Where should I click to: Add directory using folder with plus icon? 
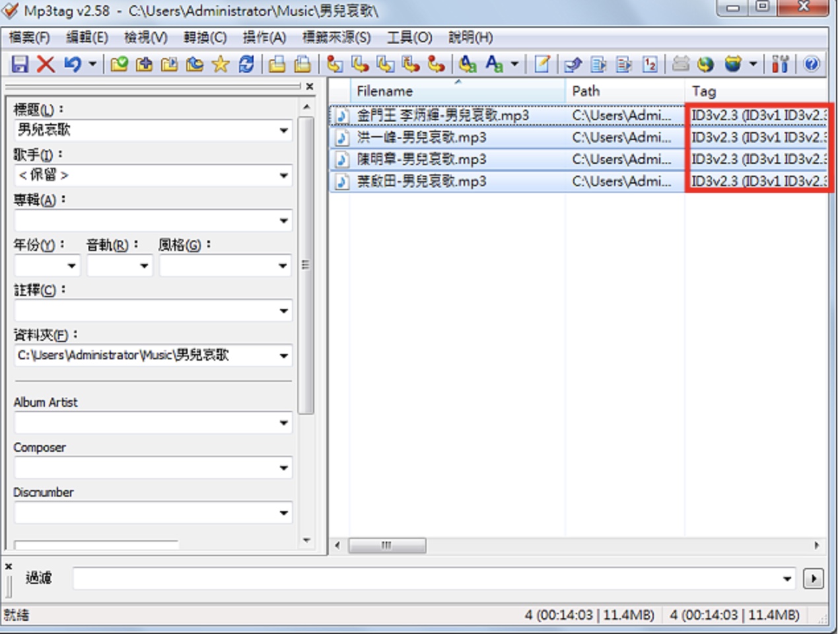(x=144, y=64)
